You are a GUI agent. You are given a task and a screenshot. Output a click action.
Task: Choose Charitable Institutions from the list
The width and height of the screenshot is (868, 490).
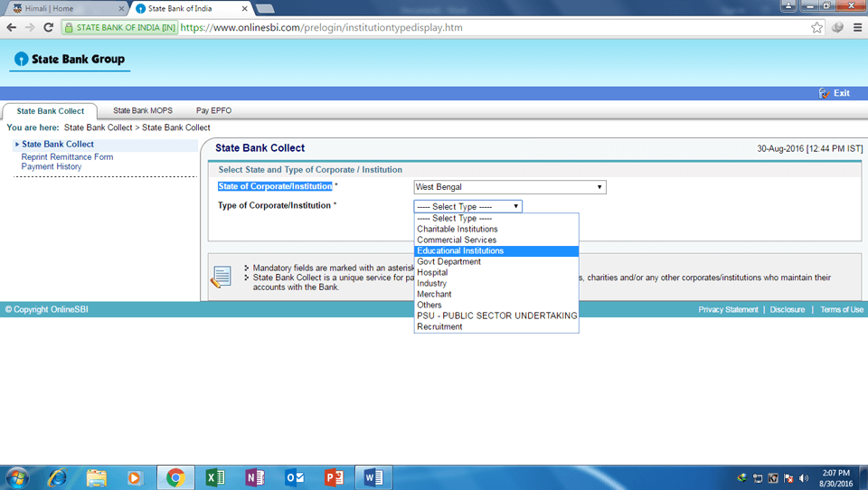point(496,230)
